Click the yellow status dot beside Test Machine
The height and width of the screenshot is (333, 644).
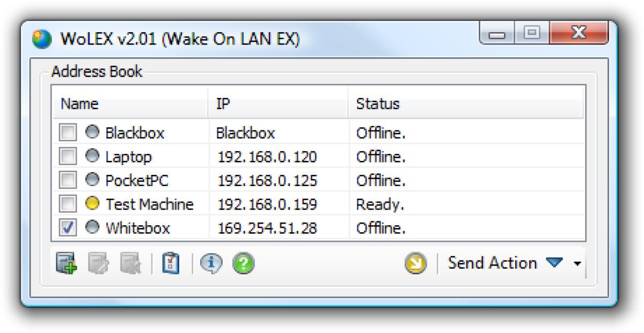coord(92,204)
